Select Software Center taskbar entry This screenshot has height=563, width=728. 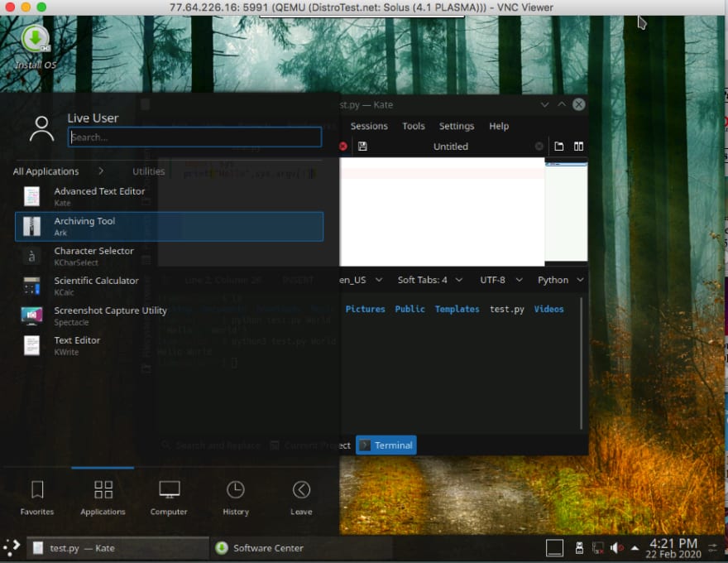point(301,548)
